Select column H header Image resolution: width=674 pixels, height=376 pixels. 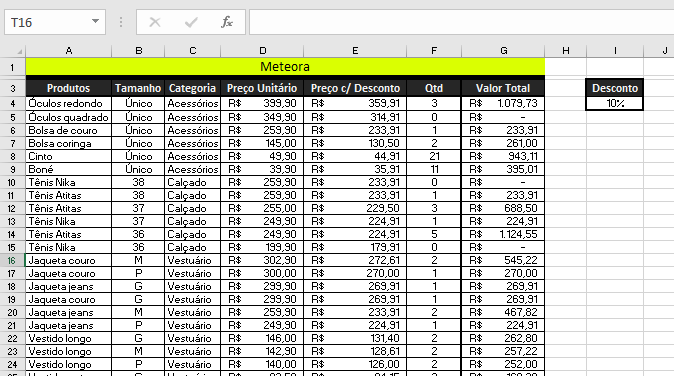[x=566, y=51]
